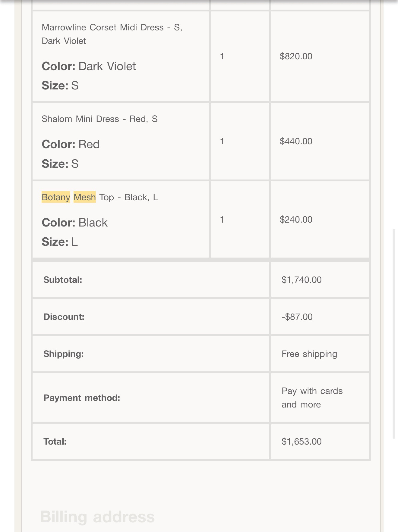Click the Color: Red attribute line

[x=71, y=145]
